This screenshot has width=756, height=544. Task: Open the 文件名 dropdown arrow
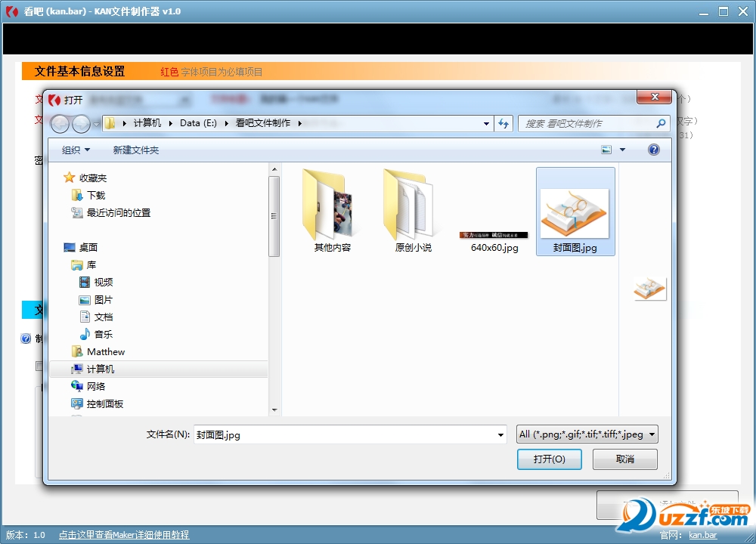(x=500, y=435)
